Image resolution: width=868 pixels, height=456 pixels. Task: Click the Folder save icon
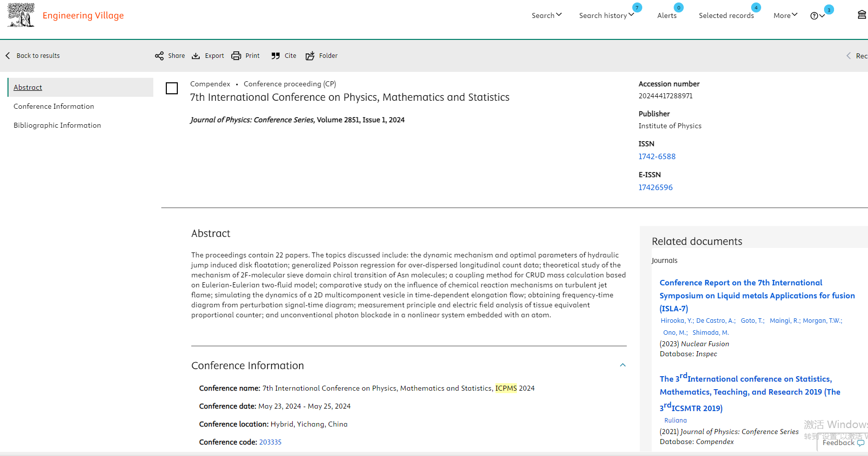pos(310,56)
